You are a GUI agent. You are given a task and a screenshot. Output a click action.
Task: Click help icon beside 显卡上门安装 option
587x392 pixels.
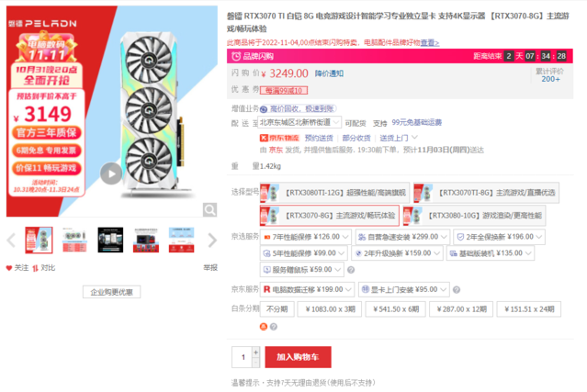coord(457,289)
